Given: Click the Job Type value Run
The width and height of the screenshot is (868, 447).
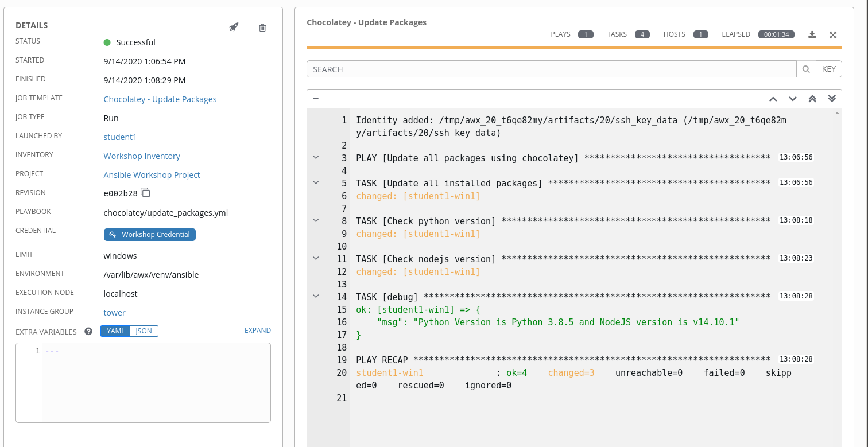Looking at the screenshot, I should 111,118.
